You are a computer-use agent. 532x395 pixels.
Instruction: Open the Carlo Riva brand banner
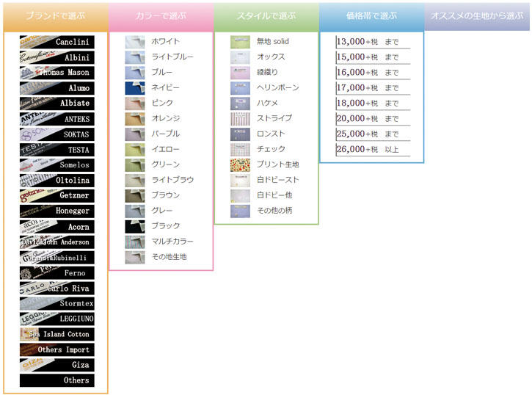[x=56, y=289]
